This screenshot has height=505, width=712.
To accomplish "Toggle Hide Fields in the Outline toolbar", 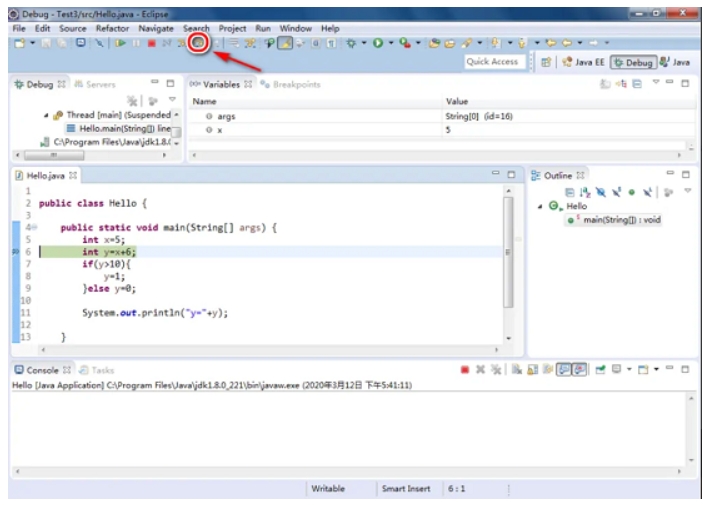I will coord(601,191).
